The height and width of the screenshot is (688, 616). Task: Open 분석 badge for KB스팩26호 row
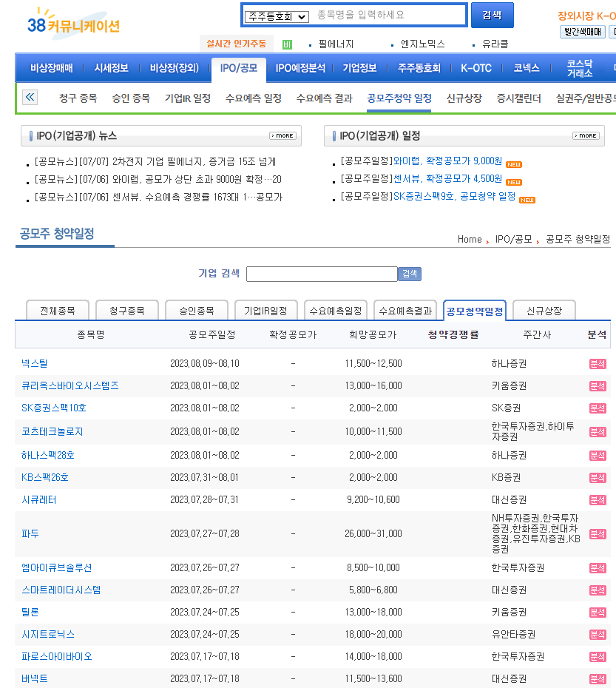598,477
